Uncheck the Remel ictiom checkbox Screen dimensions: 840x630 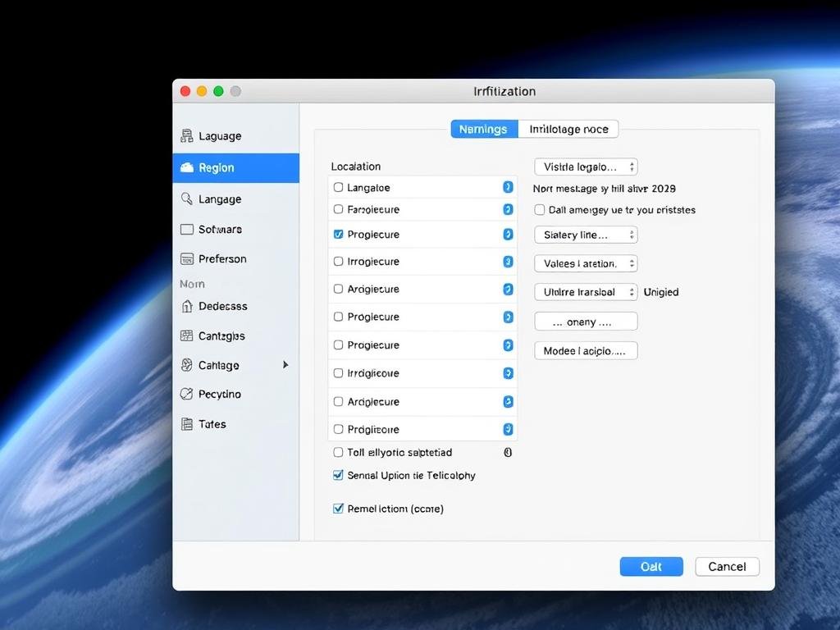point(338,509)
